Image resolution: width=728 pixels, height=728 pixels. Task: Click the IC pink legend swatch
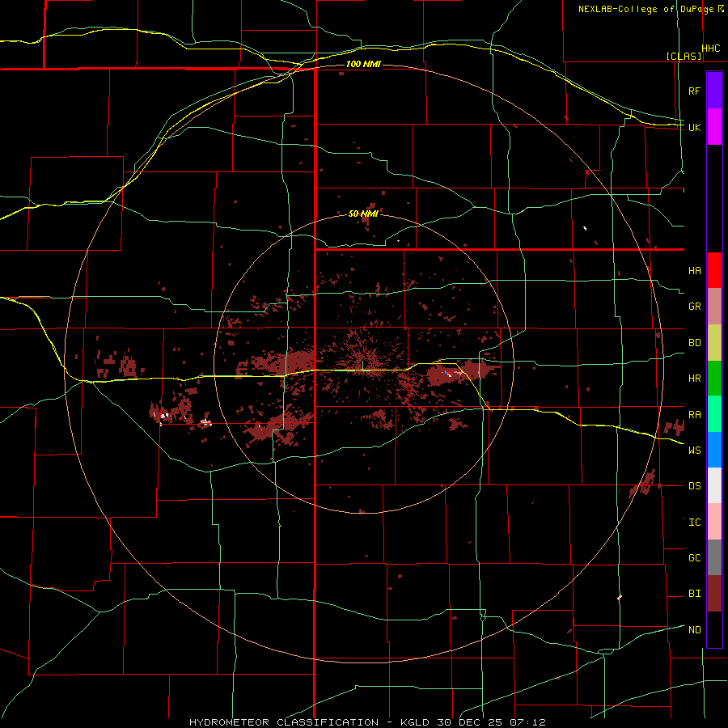tap(714, 522)
